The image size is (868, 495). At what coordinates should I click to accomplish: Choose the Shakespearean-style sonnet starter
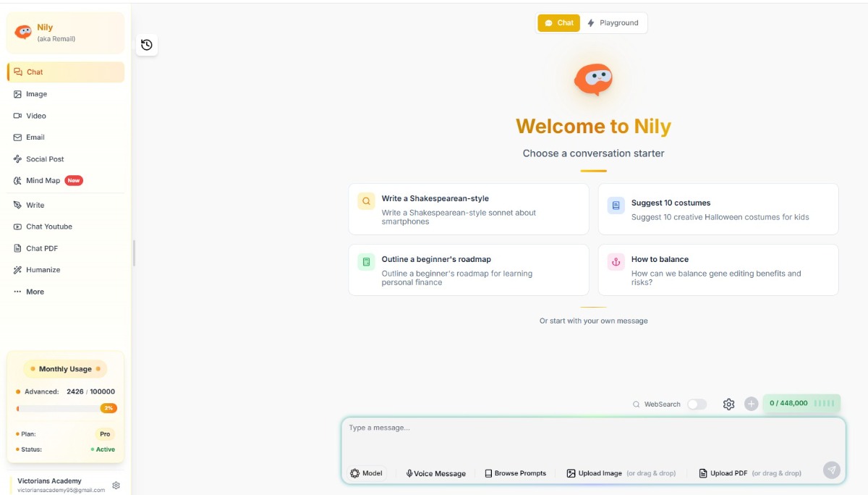[468, 209]
